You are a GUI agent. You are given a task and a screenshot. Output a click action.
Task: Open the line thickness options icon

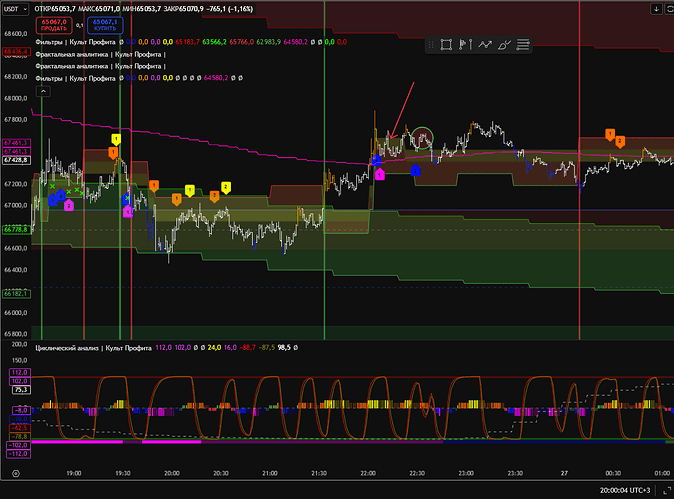(x=525, y=44)
